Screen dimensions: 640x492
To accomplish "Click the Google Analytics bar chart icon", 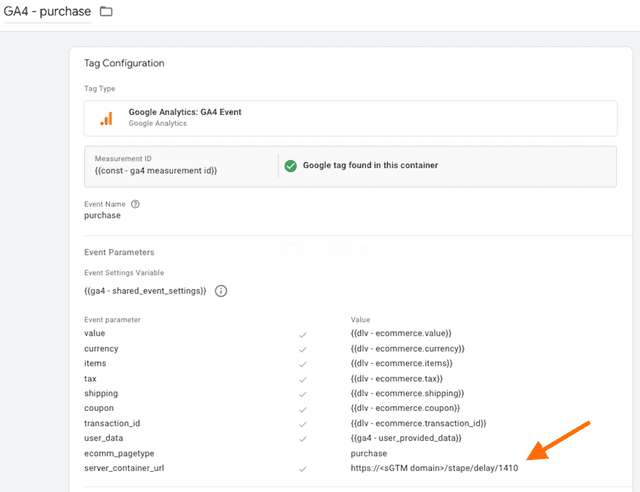I will coord(105,119).
